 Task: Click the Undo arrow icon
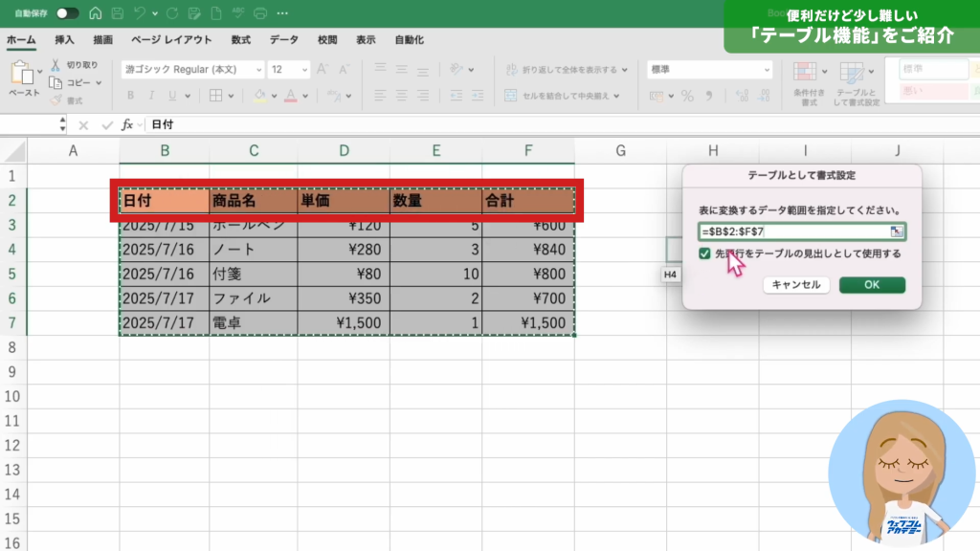(141, 14)
